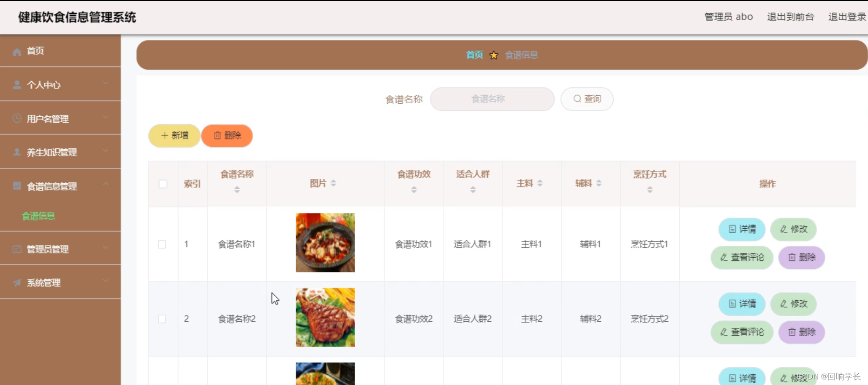Expand the 管理员管理 menu arrow

(x=106, y=247)
